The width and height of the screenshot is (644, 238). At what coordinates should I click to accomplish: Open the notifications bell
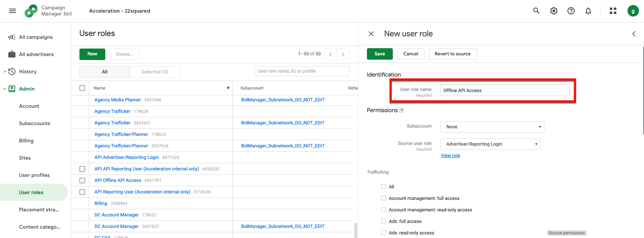(x=588, y=11)
